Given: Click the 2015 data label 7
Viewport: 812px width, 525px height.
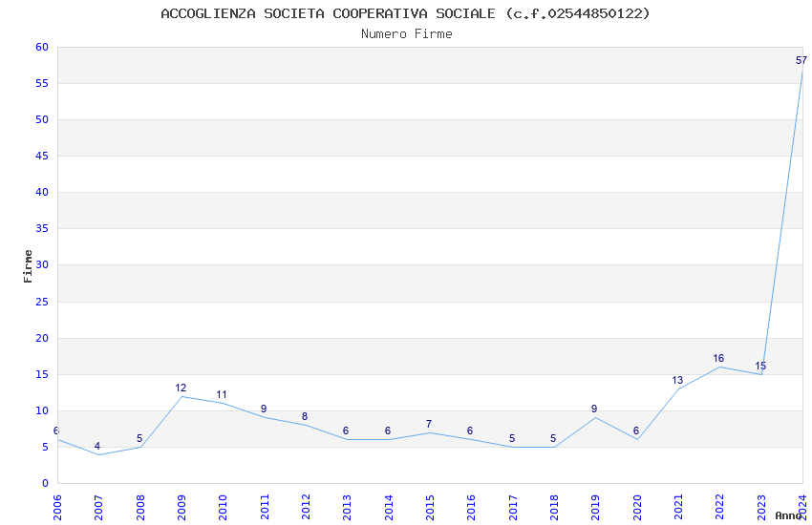Looking at the screenshot, I should pos(429,424).
